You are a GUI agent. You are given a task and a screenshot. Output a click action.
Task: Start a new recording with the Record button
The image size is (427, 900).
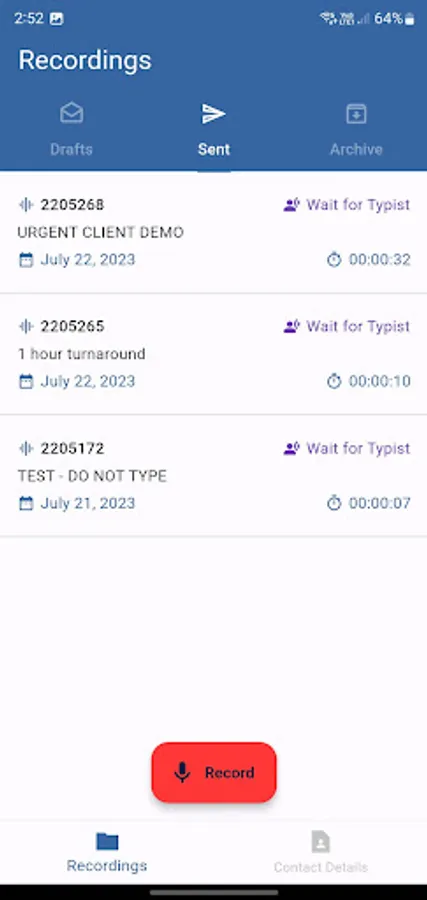tap(214, 773)
